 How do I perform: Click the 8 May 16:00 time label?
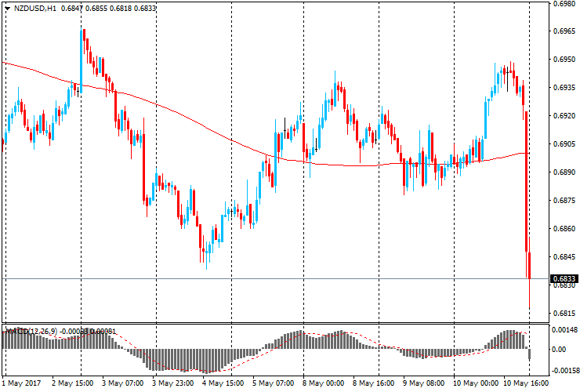[374, 383]
